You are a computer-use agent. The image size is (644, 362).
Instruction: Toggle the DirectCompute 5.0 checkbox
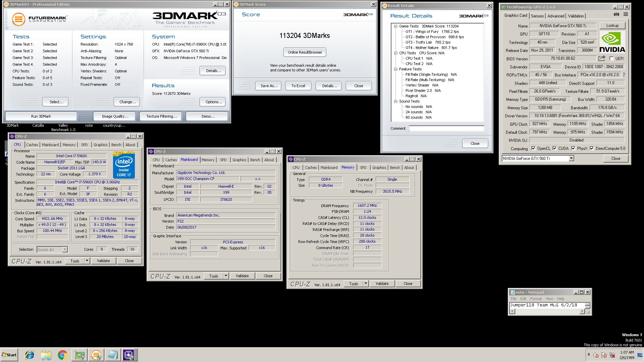pos(592,148)
